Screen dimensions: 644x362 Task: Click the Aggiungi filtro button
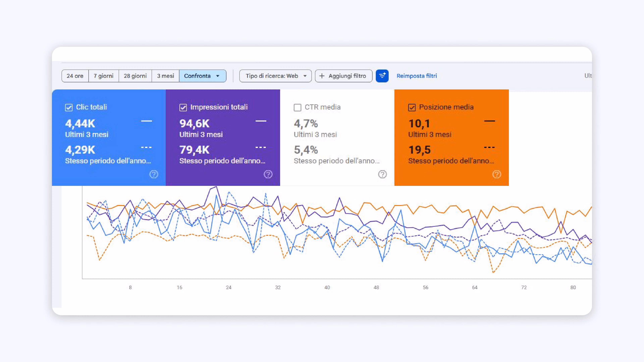coord(344,76)
